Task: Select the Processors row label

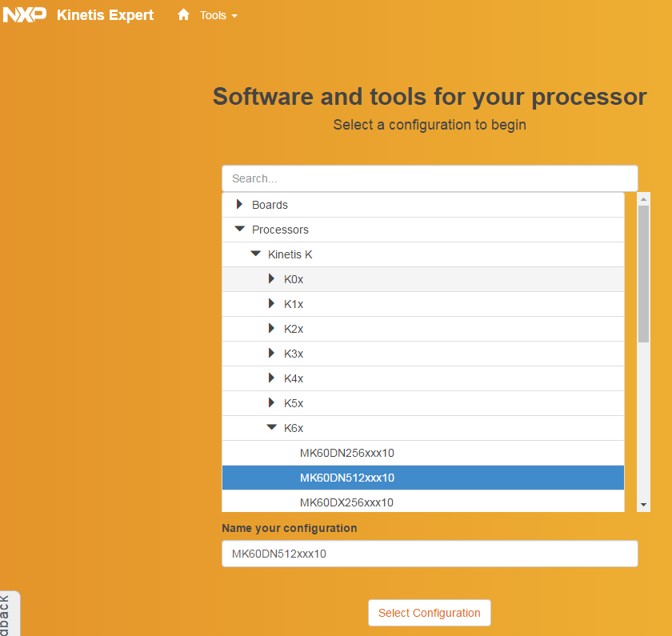Action: click(280, 230)
